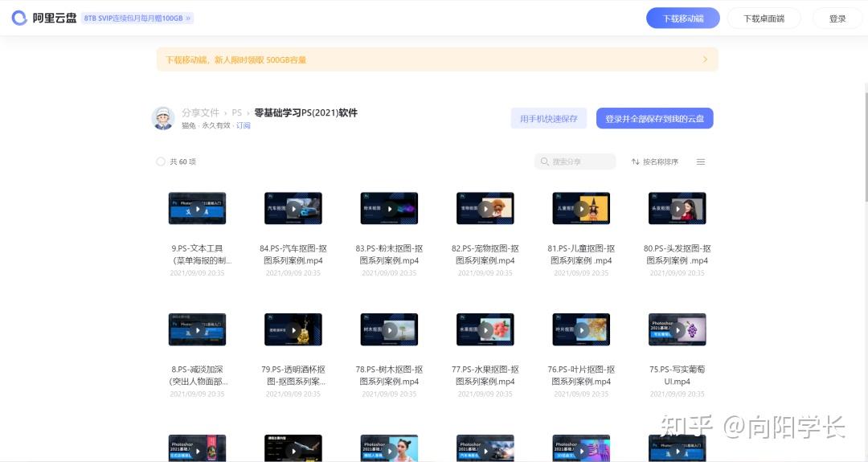Click the sort arrows icon
This screenshot has height=462, width=868.
click(x=636, y=161)
